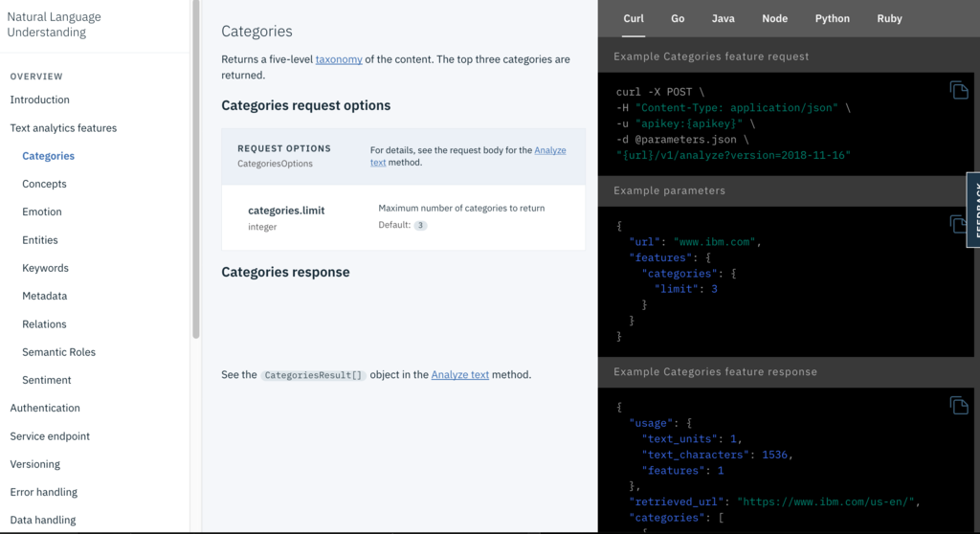Show Python code examples
The height and width of the screenshot is (534, 980).
(x=832, y=18)
